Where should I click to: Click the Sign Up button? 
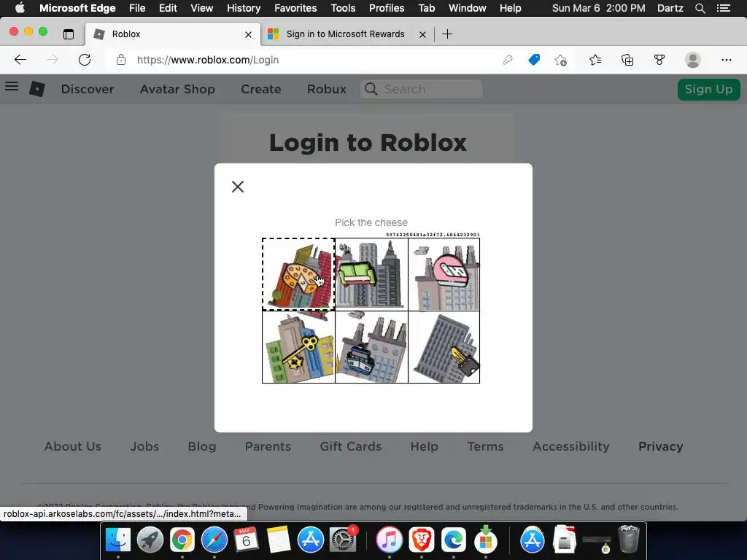tap(708, 89)
